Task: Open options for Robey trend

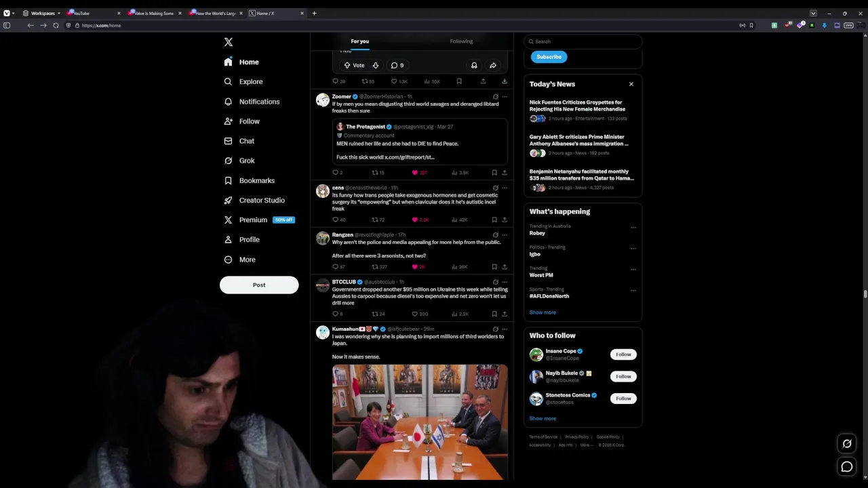Action: pos(633,228)
